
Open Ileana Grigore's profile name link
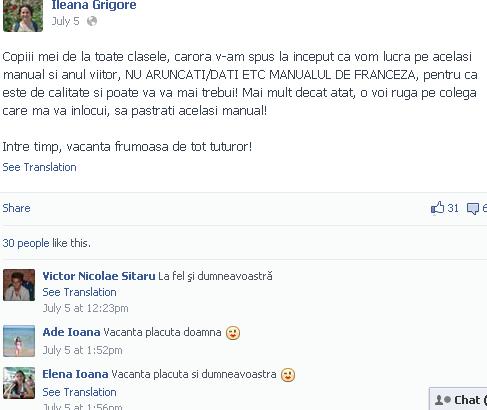[x=94, y=5]
